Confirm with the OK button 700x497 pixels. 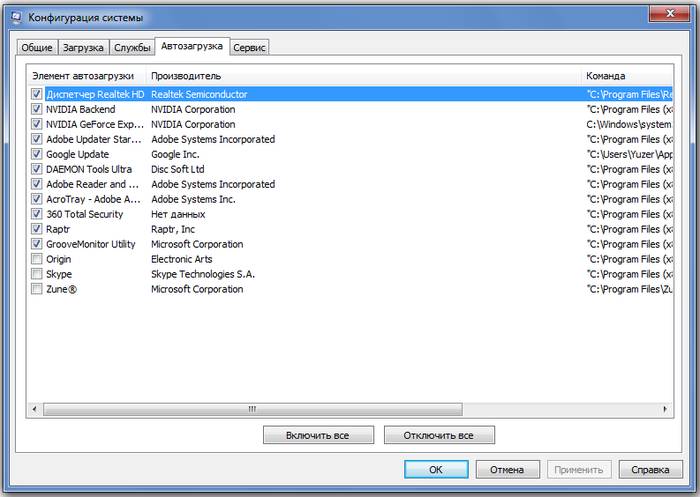(x=435, y=469)
